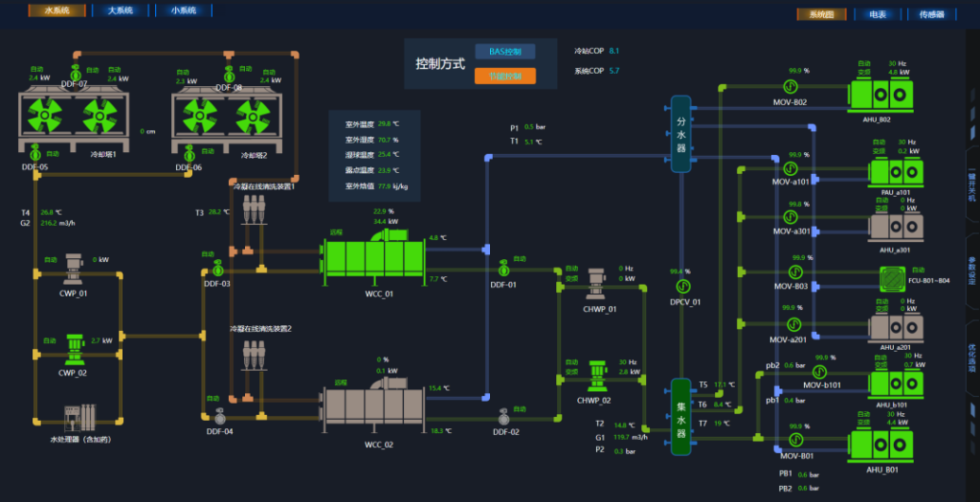This screenshot has width=980, height=502.
Task: Open the CWP_02 cooling pump icon
Action: click(75, 350)
